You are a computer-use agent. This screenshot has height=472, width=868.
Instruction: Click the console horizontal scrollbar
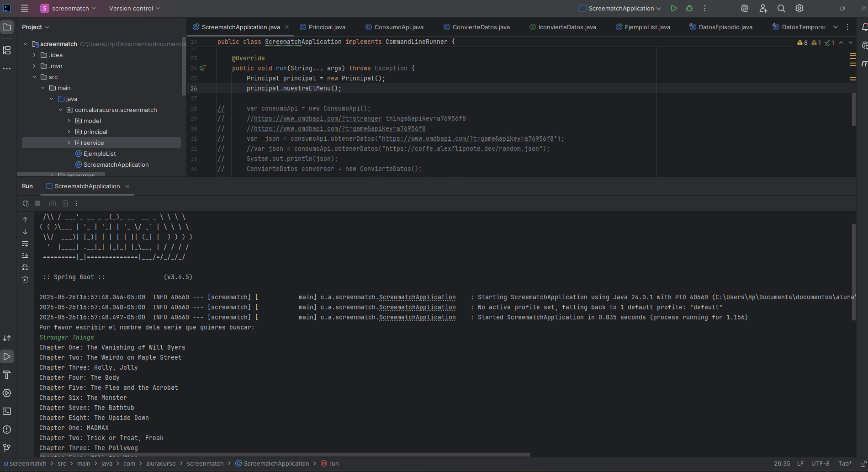285,455
